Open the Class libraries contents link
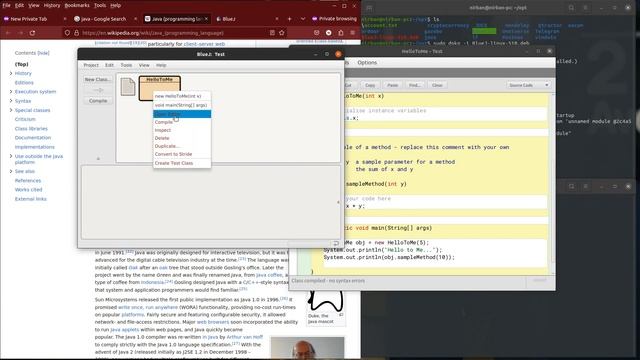 tap(31, 129)
